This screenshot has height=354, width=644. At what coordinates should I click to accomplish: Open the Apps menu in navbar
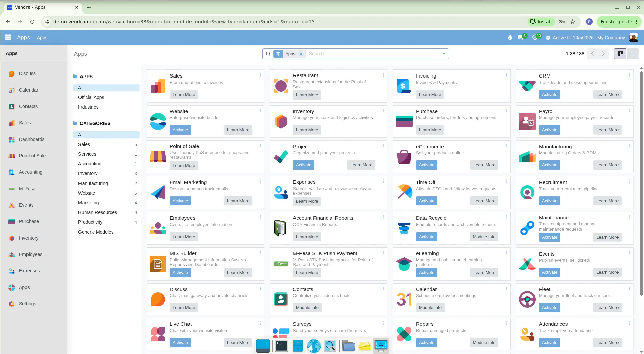pyautogui.click(x=42, y=38)
